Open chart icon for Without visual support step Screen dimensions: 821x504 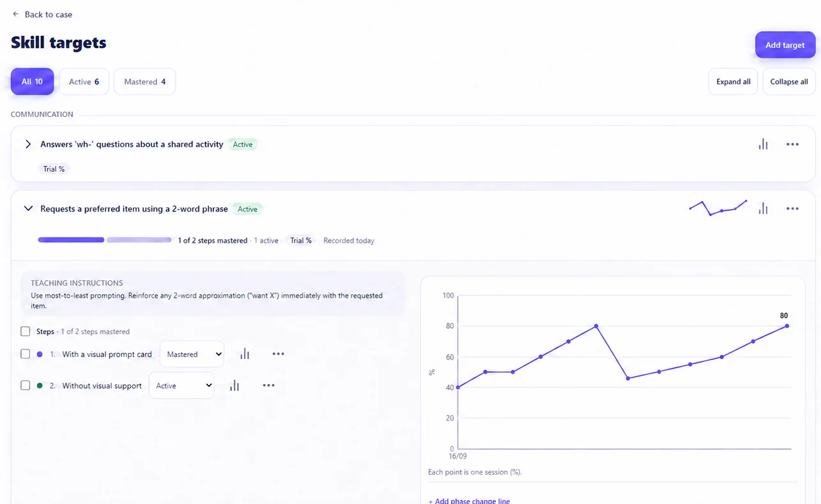pos(234,385)
